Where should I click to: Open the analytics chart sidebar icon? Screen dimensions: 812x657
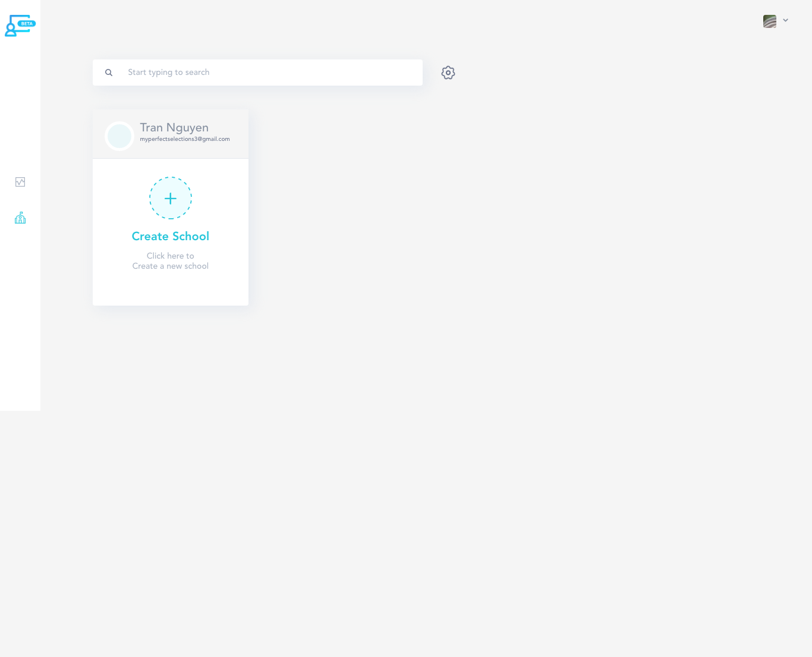tap(20, 182)
